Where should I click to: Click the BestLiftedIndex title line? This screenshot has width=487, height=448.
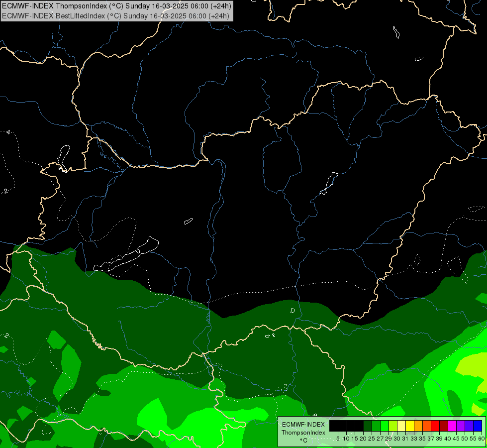click(x=115, y=16)
